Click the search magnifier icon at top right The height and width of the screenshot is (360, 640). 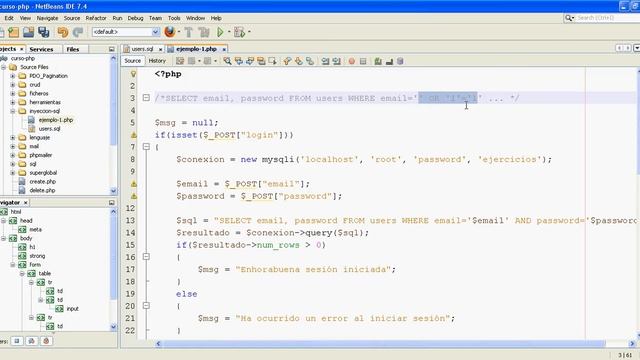[569, 18]
